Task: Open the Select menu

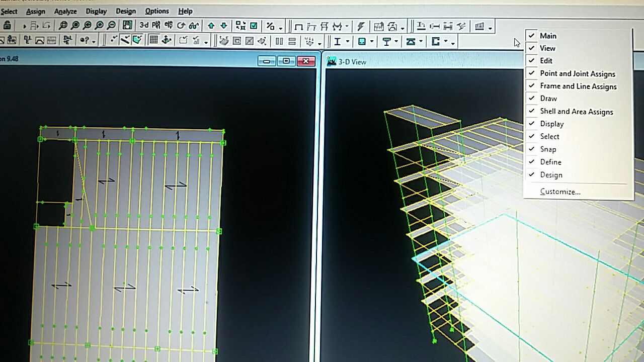Action: point(9,11)
